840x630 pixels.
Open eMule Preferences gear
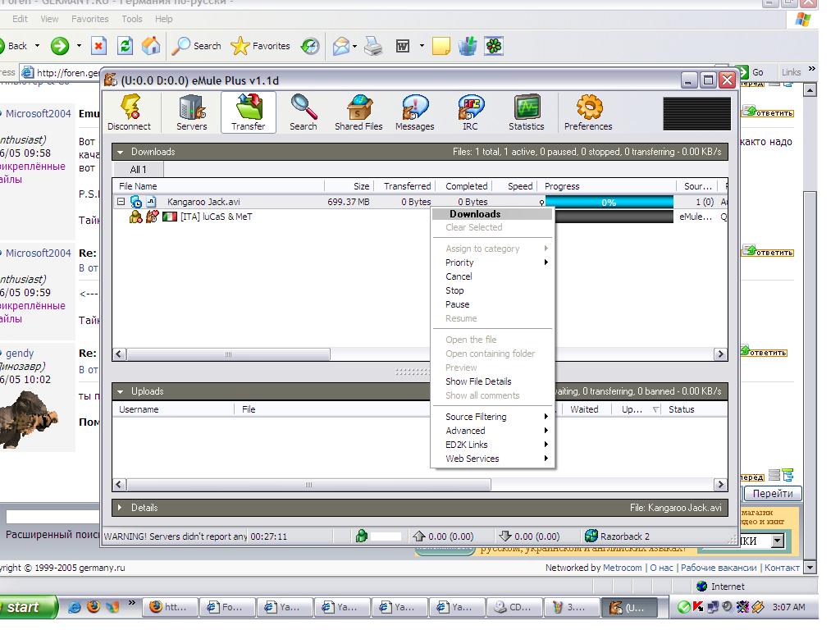pos(587,112)
